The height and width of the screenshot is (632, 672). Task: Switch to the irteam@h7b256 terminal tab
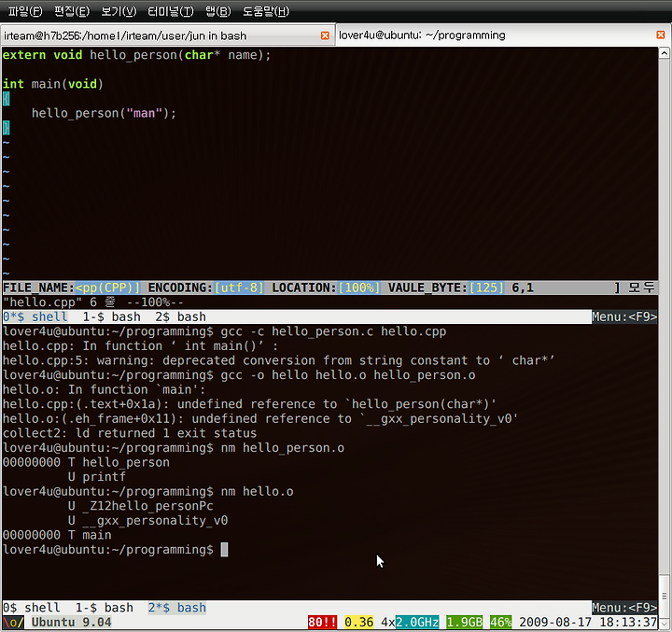167,35
